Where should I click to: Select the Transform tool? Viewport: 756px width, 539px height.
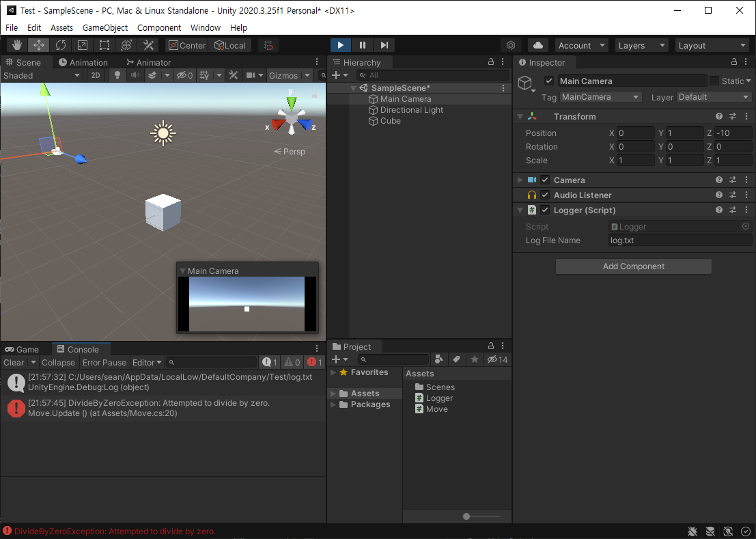tap(126, 45)
